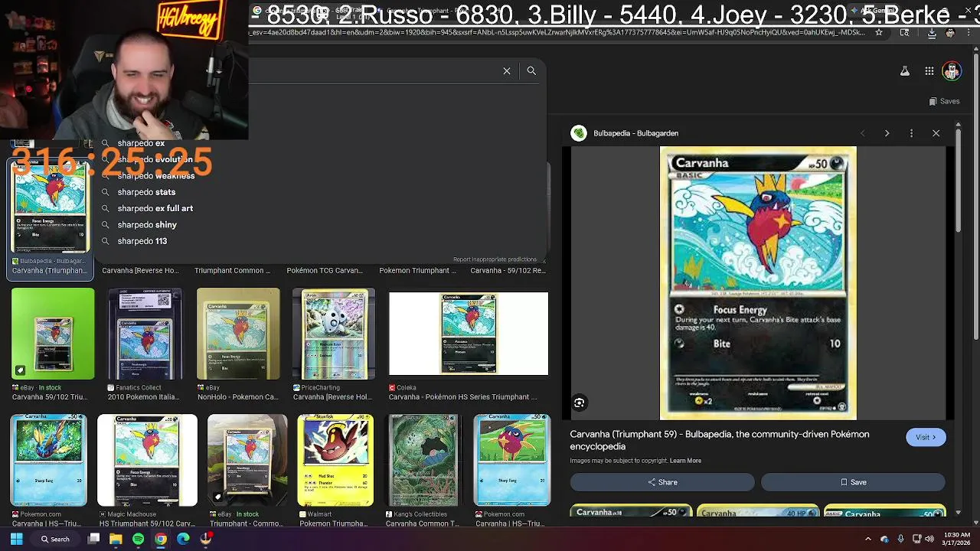
Task: Click 'Carvanha - 59/102 Re...' result caption
Action: coord(508,270)
